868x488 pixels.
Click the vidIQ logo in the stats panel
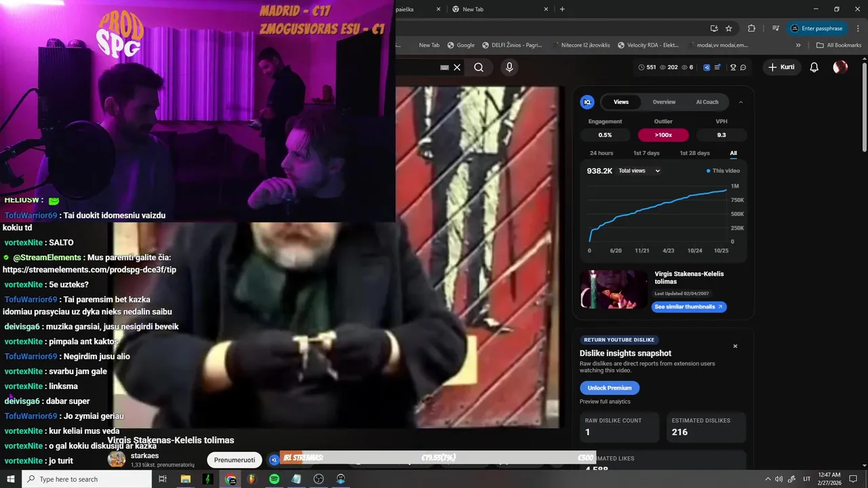pos(587,102)
